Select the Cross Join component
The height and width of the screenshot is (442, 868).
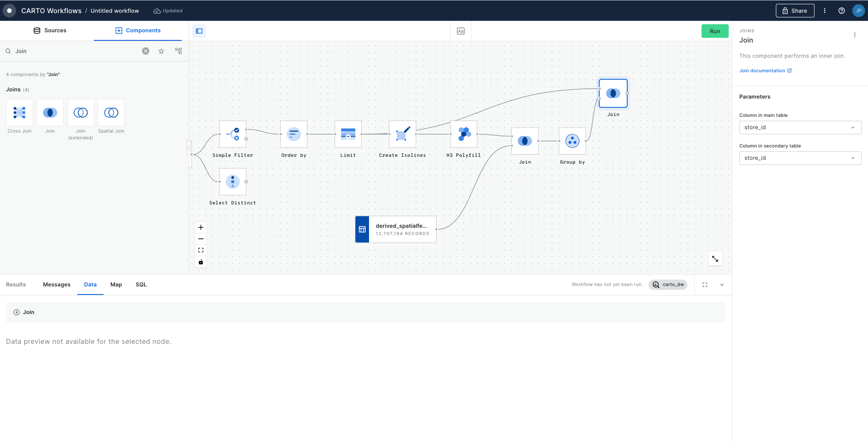(20, 113)
